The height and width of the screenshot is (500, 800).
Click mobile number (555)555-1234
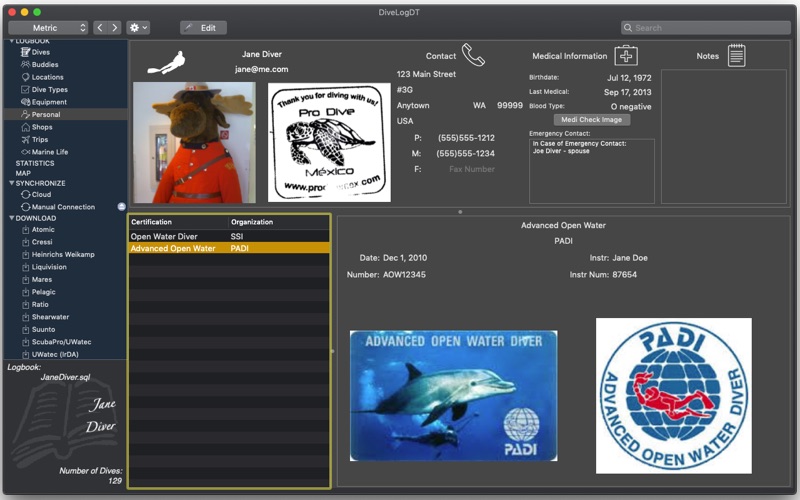tap(465, 153)
